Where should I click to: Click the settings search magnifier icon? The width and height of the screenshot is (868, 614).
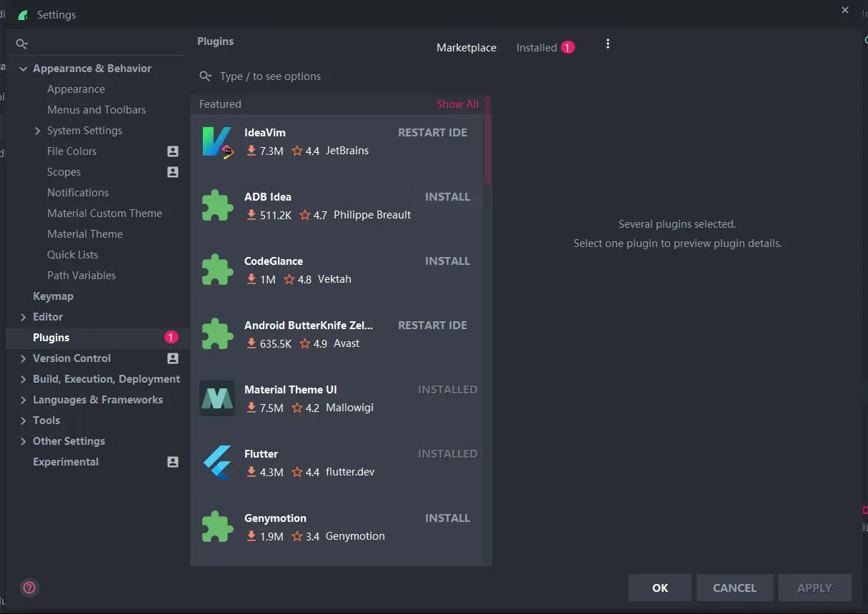click(x=21, y=44)
